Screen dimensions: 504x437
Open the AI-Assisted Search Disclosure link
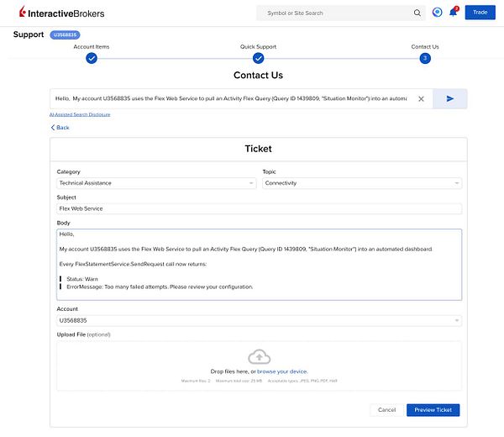(80, 114)
